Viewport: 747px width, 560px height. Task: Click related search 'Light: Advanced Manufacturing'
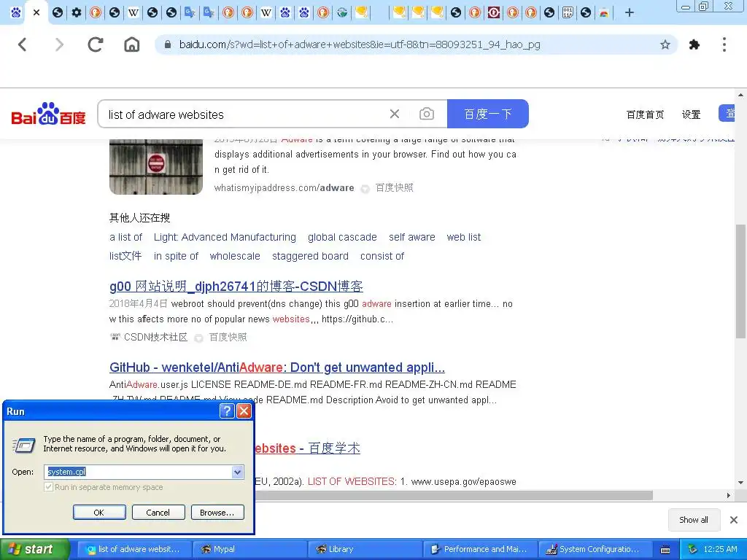[x=225, y=237]
